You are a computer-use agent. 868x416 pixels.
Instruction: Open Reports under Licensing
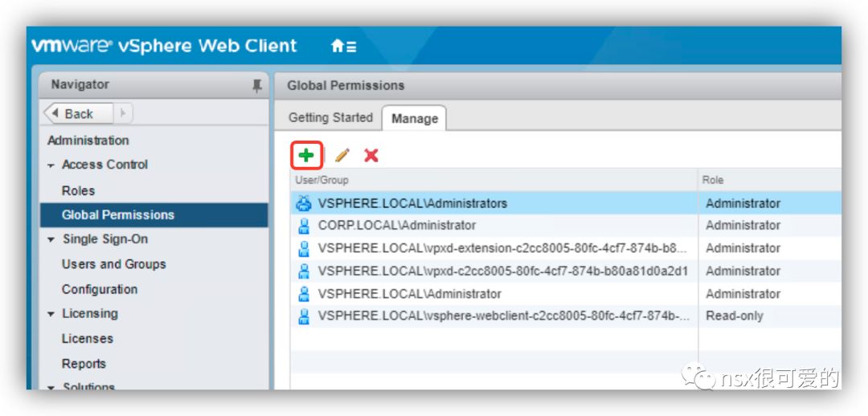[84, 364]
